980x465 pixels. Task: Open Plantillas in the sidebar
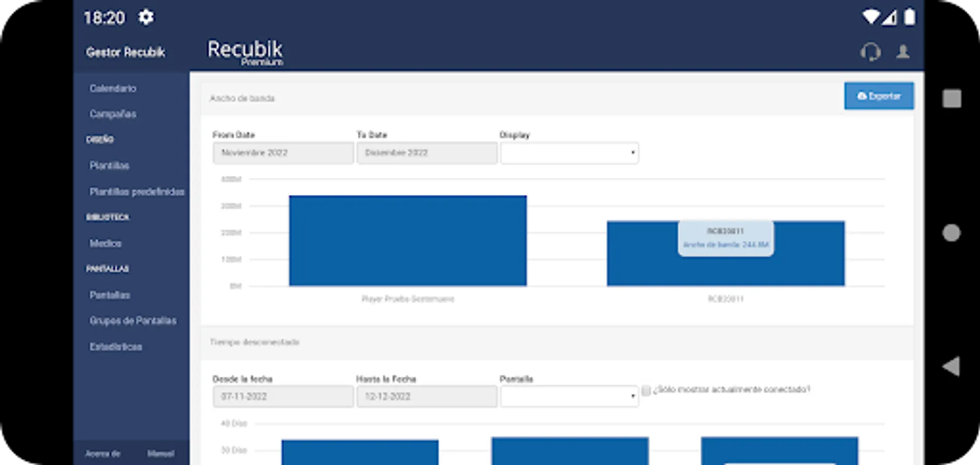coord(109,165)
